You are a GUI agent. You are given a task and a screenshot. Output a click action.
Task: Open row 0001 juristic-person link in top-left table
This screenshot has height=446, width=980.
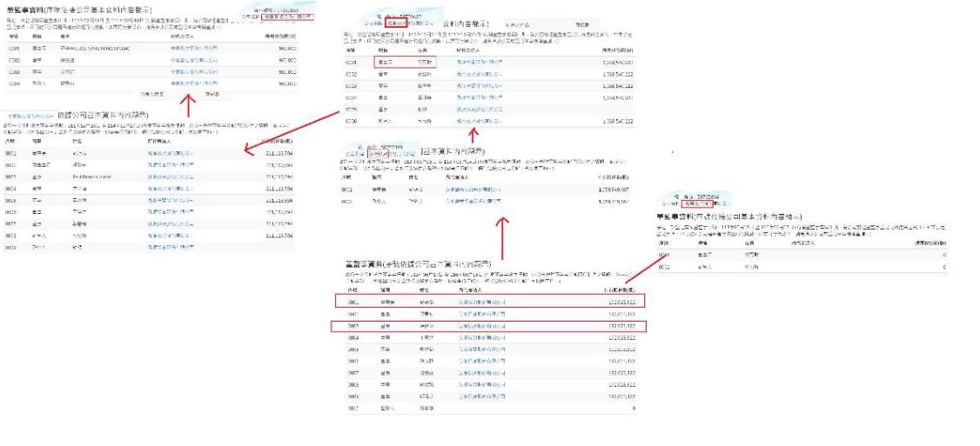(194, 49)
